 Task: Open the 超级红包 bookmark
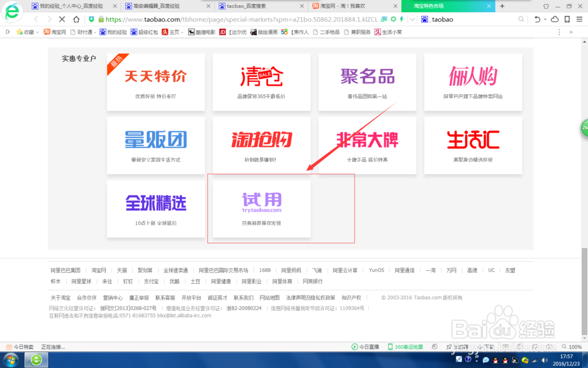tap(145, 32)
